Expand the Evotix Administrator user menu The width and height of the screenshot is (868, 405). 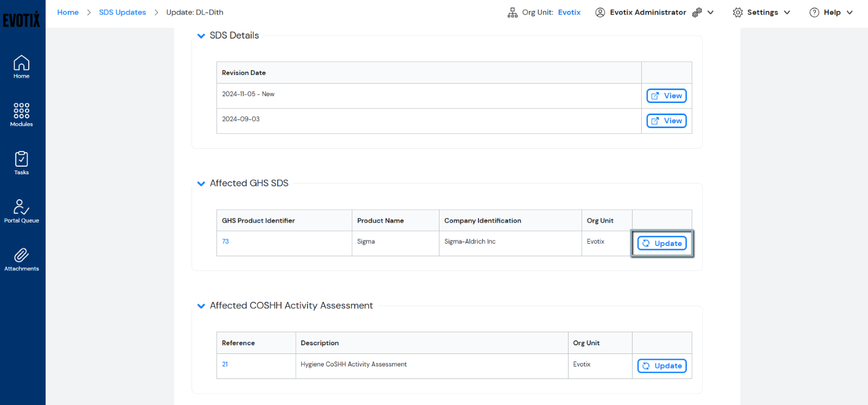tap(710, 12)
